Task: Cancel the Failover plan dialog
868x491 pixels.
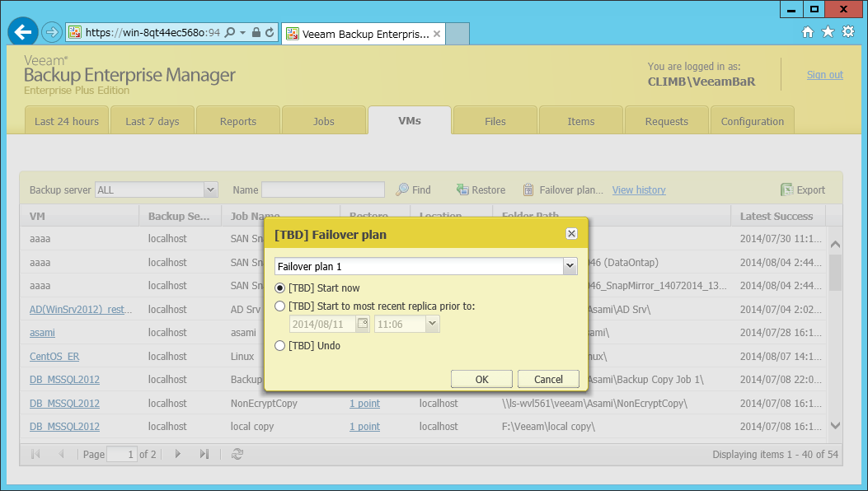Action: [548, 379]
